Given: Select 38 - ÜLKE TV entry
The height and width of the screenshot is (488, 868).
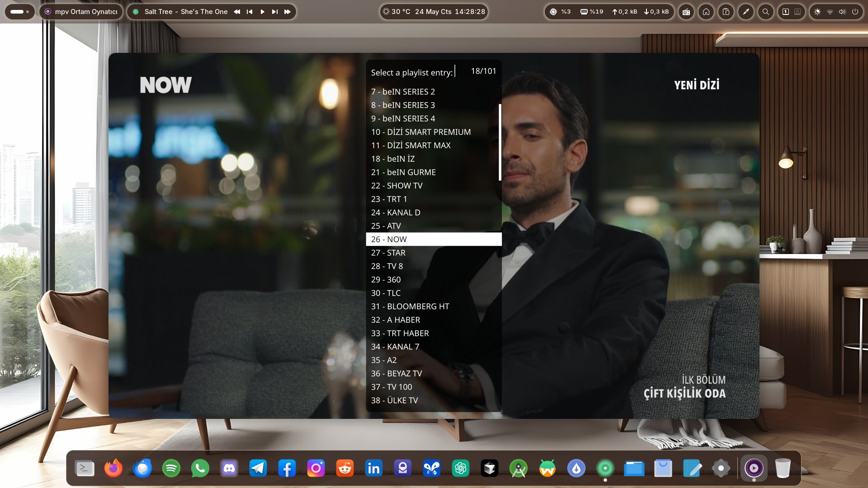Looking at the screenshot, I should click(434, 400).
